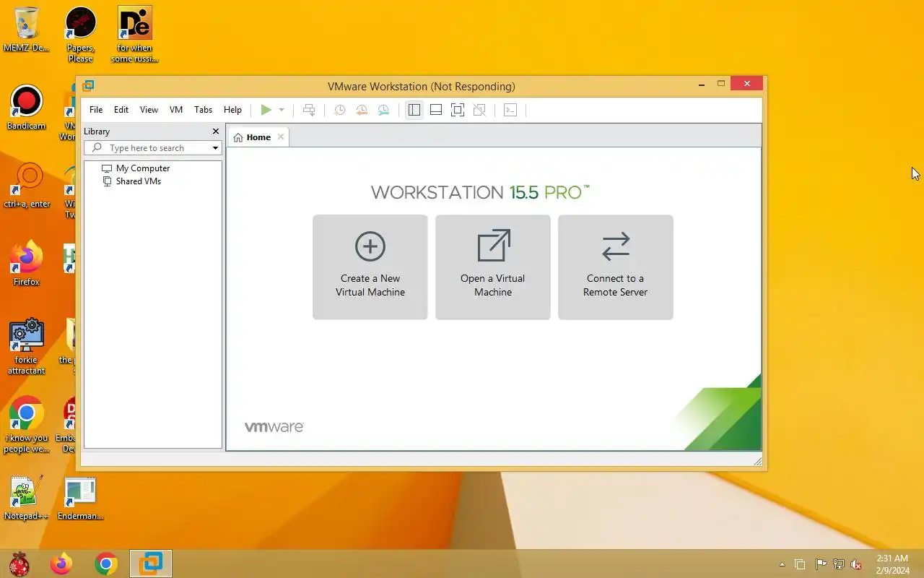
Task: Close the Library panel
Action: (x=215, y=131)
